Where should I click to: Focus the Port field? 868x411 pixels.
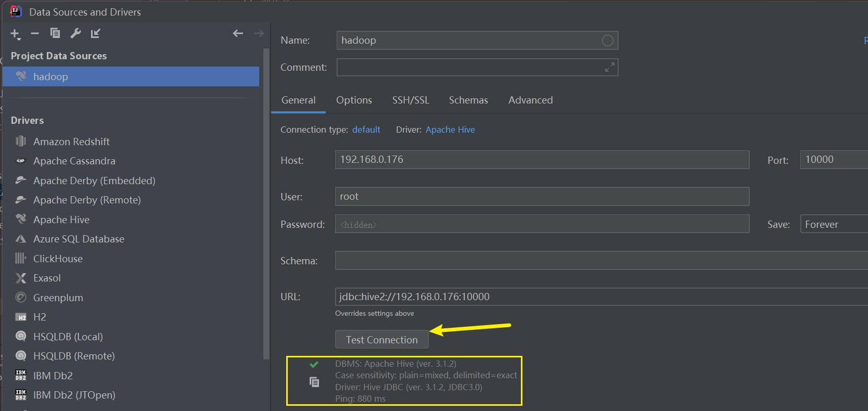click(834, 160)
